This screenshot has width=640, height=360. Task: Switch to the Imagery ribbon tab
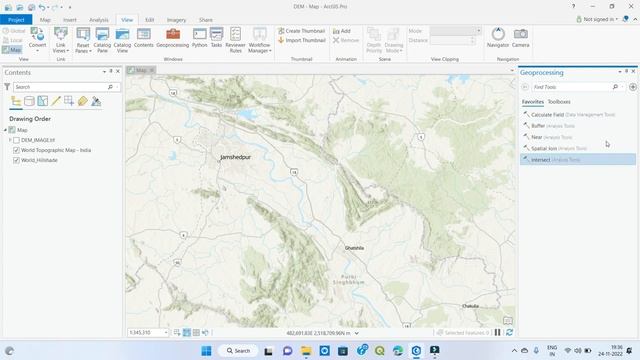tap(176, 20)
